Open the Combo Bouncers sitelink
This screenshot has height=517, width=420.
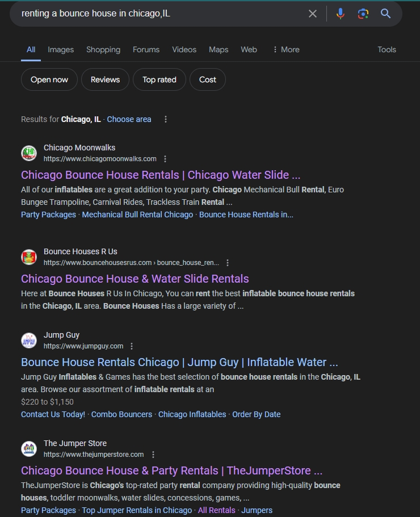click(121, 414)
